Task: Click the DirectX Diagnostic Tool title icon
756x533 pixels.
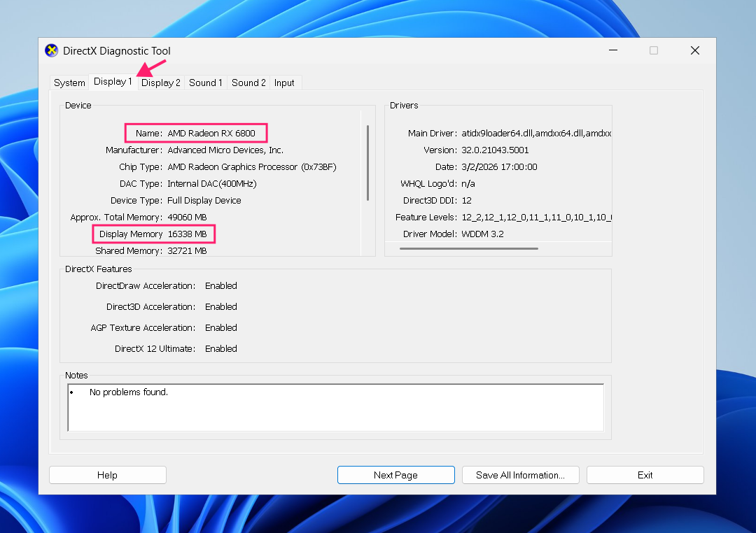Action: (52, 50)
